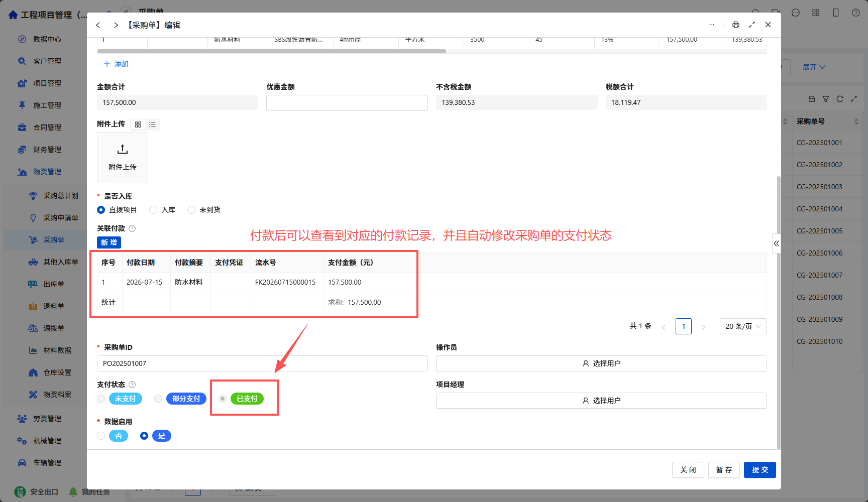This screenshot has height=502, width=868.
Task: Sort by 采购单号 column in background
Action: coord(856,121)
